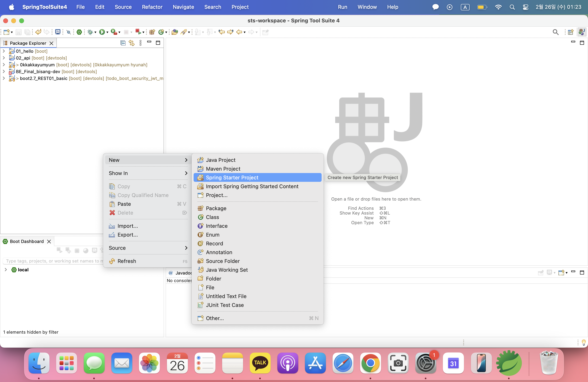Close the Boot Dashboard tab

[x=49, y=241]
